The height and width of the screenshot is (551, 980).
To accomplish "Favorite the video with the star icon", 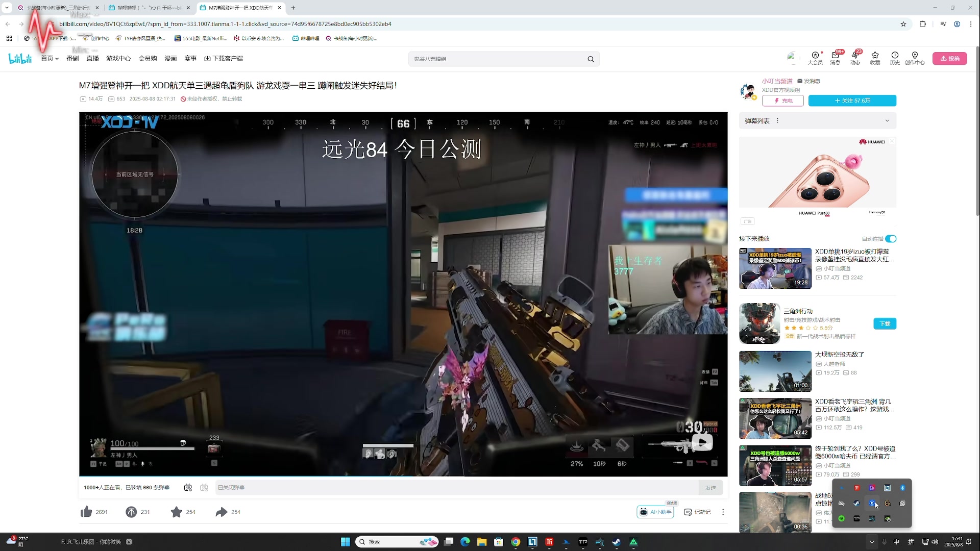I will pyautogui.click(x=176, y=512).
